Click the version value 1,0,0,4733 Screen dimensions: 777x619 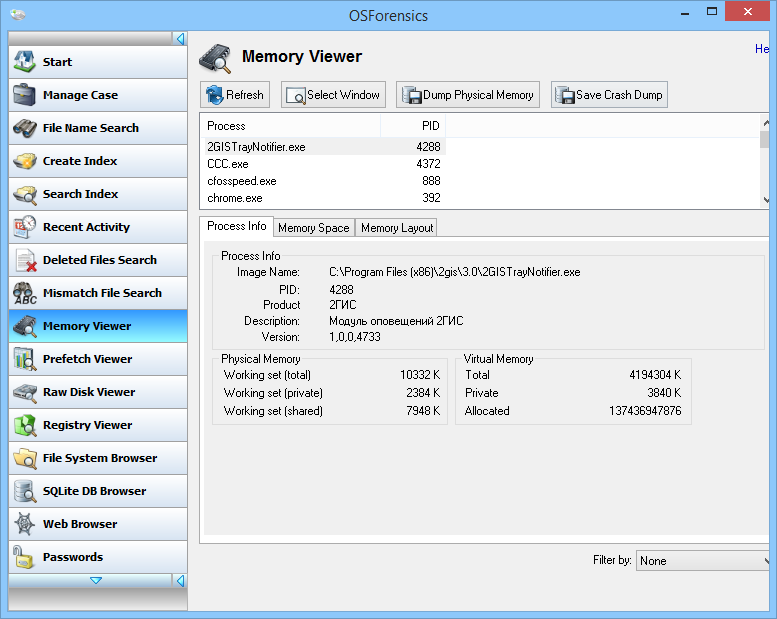[355, 337]
